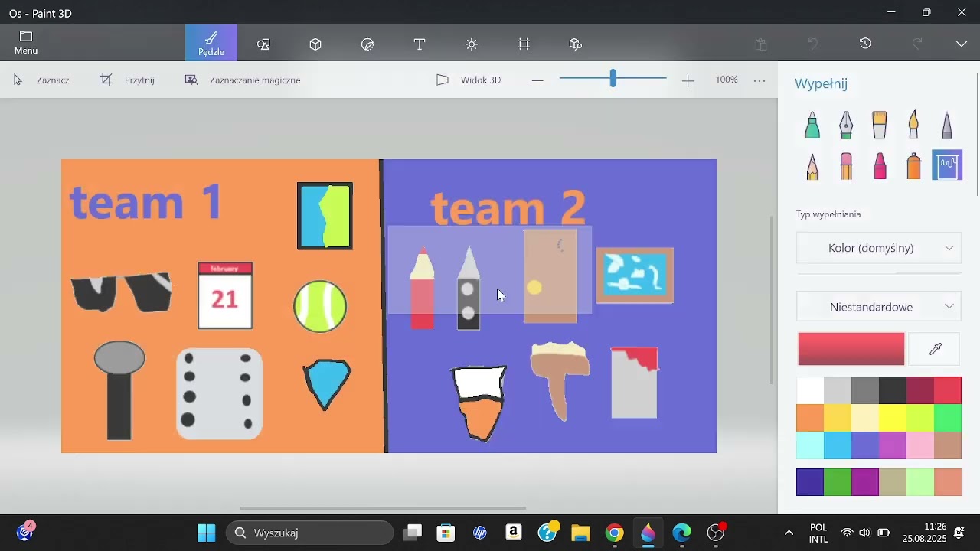Select the light blue color swatch
This screenshot has width=980, height=551.
838,445
